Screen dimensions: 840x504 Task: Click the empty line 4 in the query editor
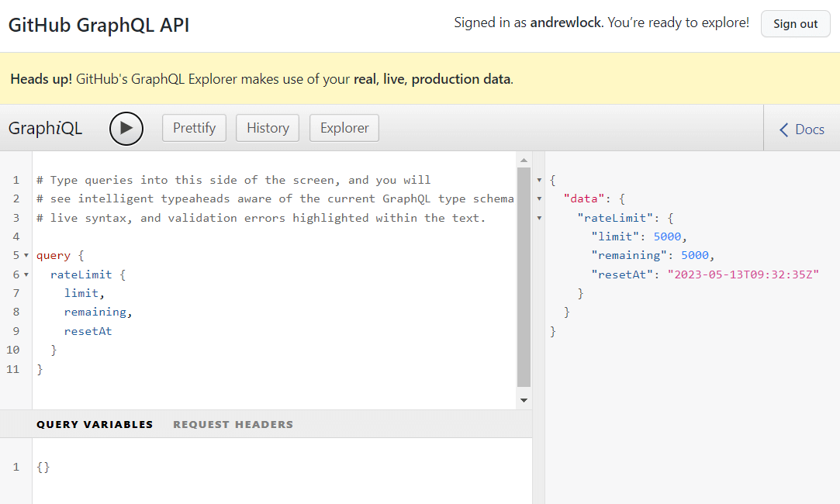[273, 236]
